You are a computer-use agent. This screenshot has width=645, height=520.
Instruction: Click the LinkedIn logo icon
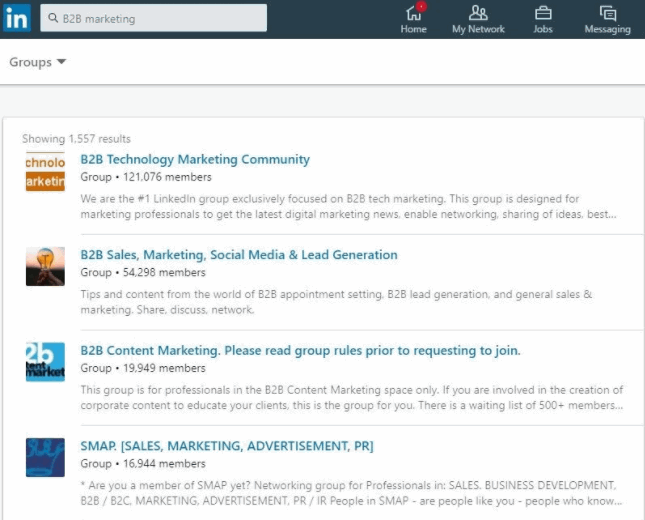17,18
